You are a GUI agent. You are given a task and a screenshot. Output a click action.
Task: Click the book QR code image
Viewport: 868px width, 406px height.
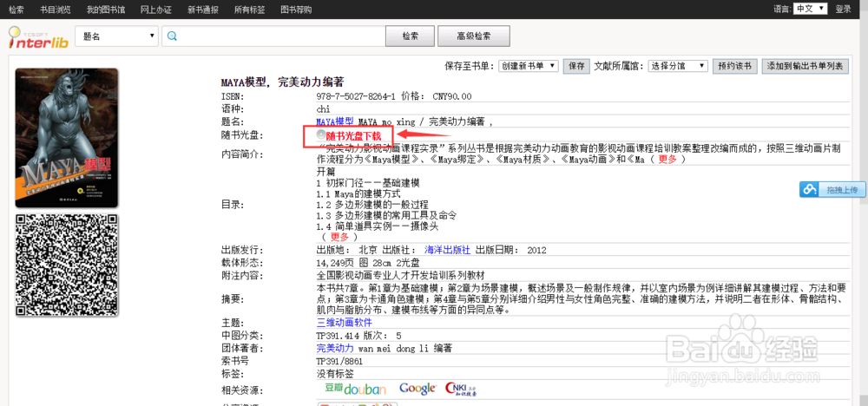(67, 265)
